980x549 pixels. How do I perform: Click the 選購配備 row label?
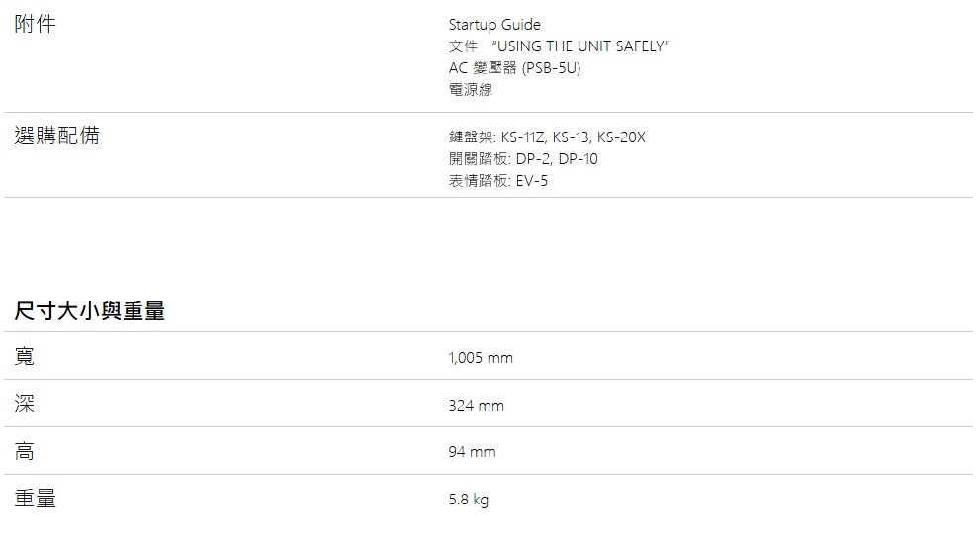point(57,136)
